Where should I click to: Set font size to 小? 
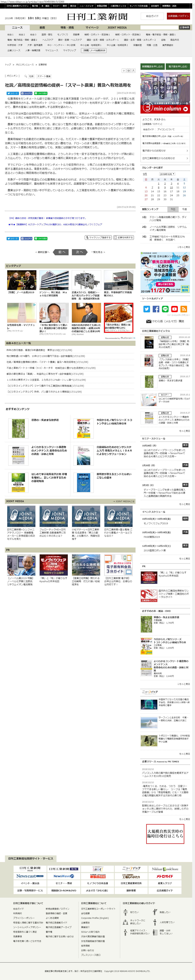pyautogui.click(x=124, y=71)
